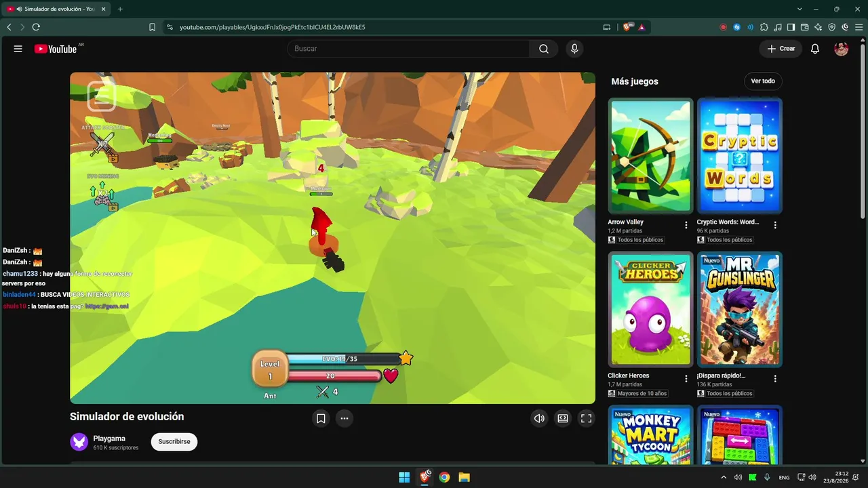Click the magnifier search button
This screenshot has height=488, width=868.
[544, 49]
